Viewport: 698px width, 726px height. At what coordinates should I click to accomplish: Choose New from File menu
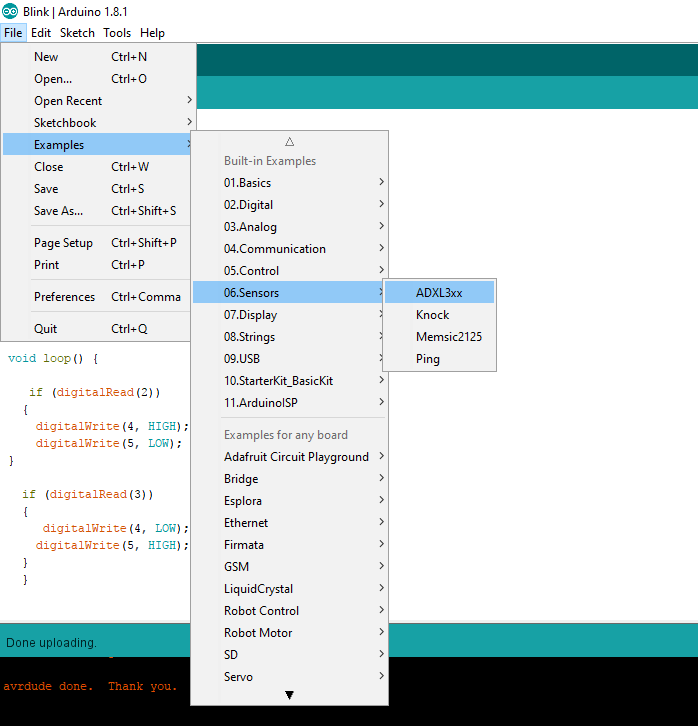(97, 56)
